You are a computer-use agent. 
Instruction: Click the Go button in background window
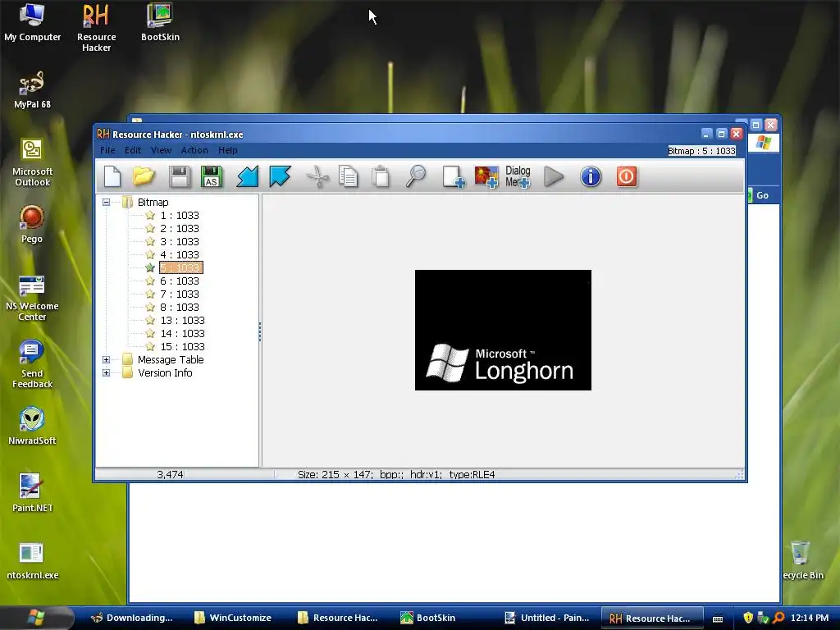point(762,195)
